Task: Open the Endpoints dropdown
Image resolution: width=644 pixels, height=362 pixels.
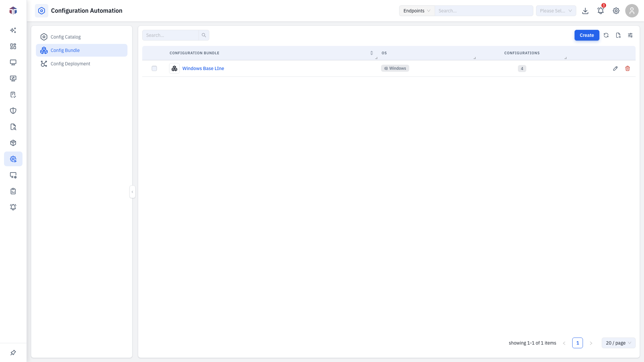Action: point(417,11)
